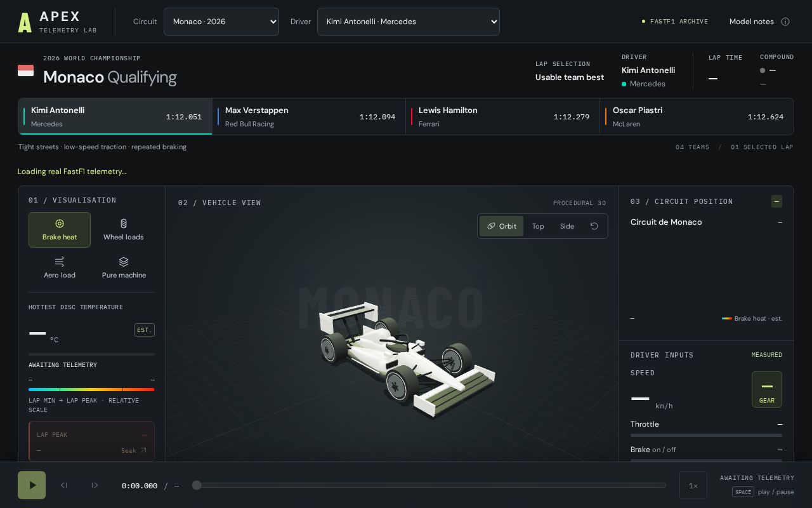This screenshot has width=812, height=508.
Task: Change playback speed 1× button
Action: 693,485
